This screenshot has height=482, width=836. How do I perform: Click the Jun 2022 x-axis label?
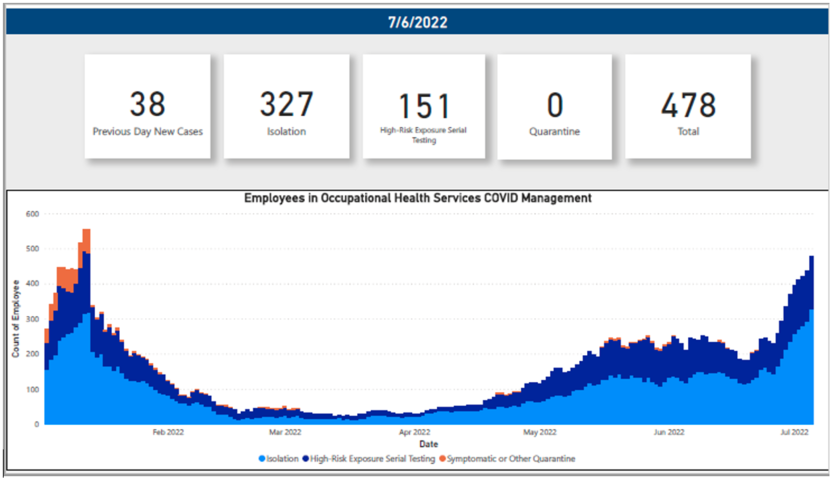tap(668, 433)
